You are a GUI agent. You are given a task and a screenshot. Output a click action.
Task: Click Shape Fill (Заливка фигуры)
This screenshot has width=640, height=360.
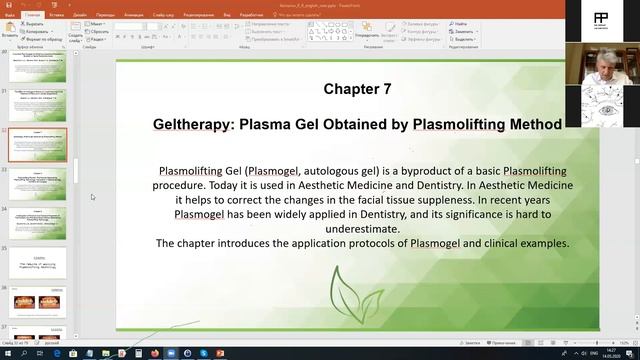(420, 24)
